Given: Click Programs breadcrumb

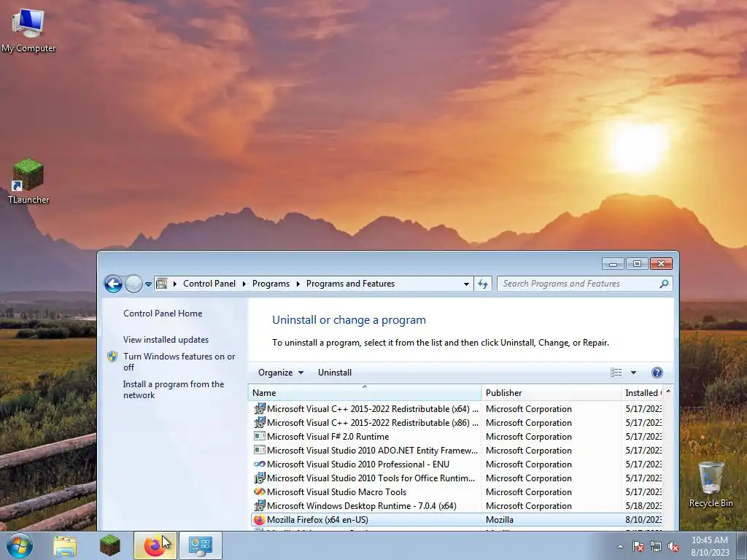Looking at the screenshot, I should 271,284.
